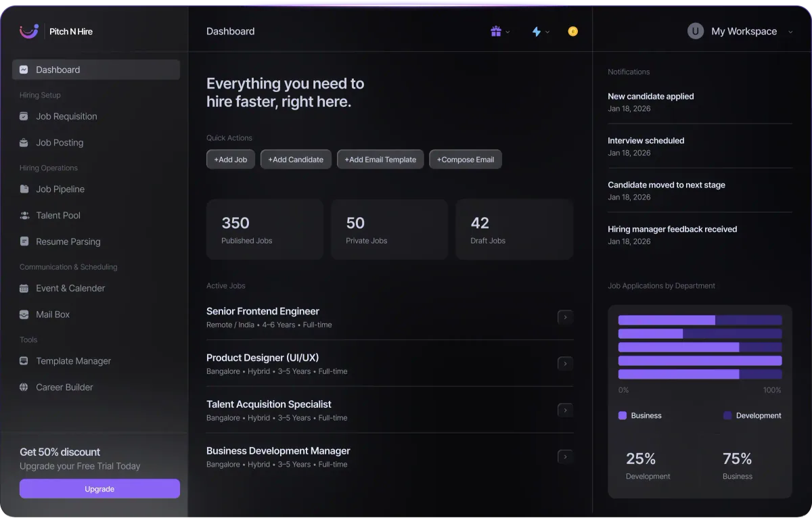The width and height of the screenshot is (812, 518).
Task: Click the Pitch N Hire logo icon
Action: (x=29, y=31)
